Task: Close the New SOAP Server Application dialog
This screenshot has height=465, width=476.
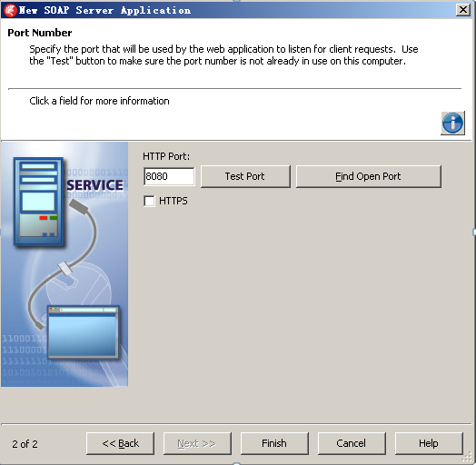Action: point(463,10)
